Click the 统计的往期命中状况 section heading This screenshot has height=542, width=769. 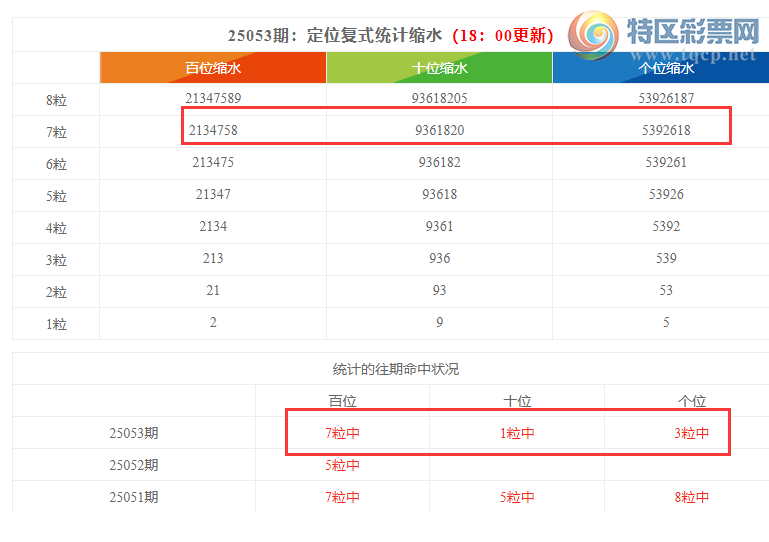[395, 369]
